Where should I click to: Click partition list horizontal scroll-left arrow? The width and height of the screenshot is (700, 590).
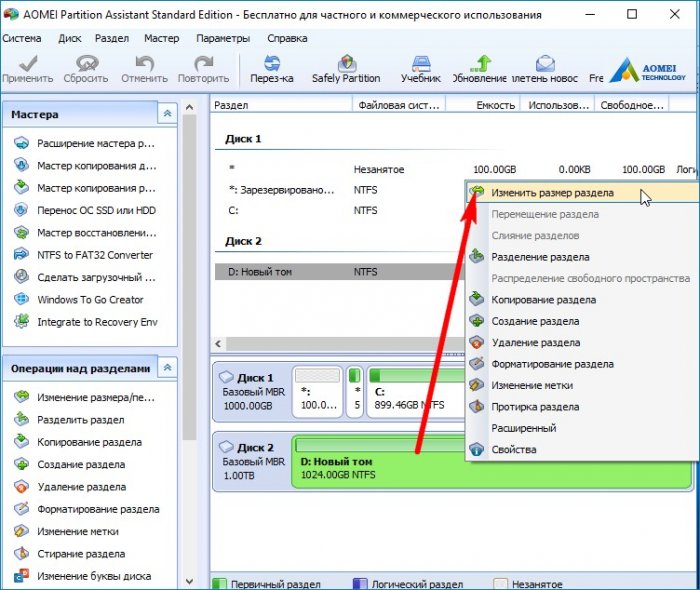(218, 344)
